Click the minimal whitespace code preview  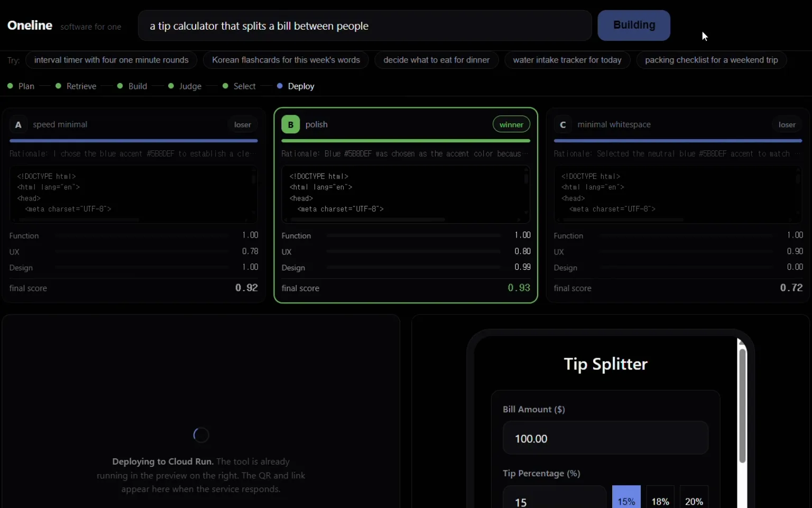point(678,194)
